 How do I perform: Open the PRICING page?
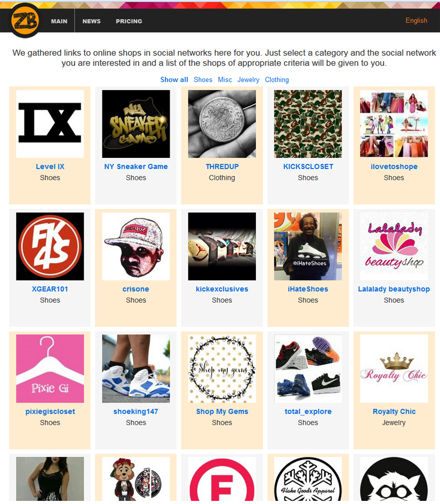[129, 21]
